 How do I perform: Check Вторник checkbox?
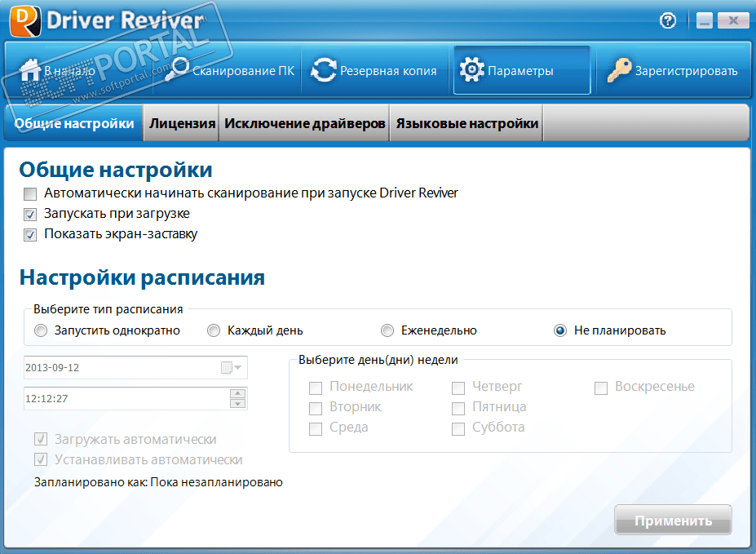click(316, 409)
